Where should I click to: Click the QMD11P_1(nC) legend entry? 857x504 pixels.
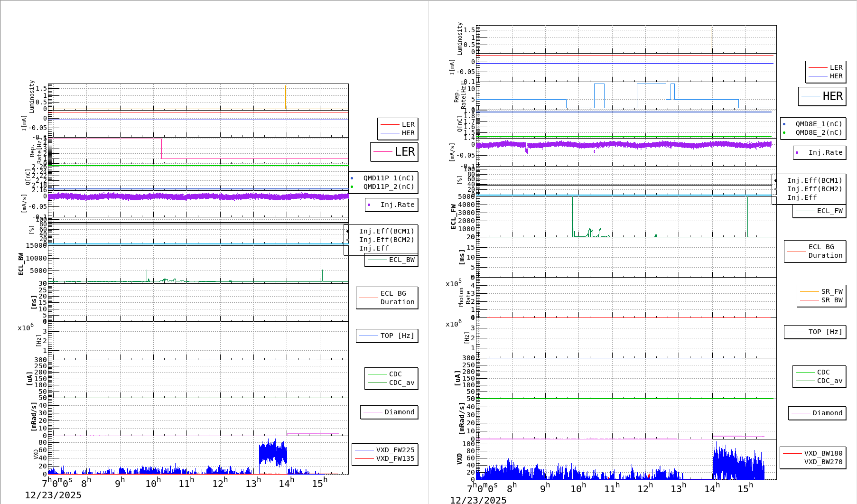pos(383,178)
